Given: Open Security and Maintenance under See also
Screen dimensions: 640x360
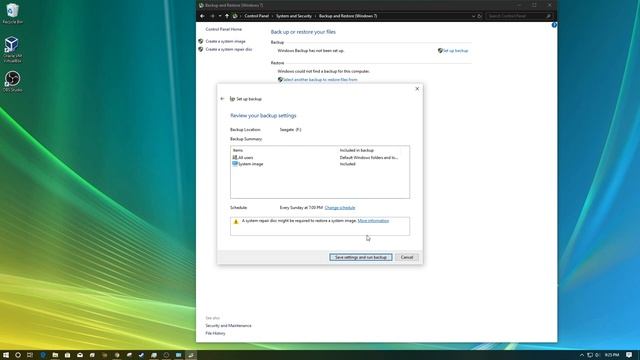Looking at the screenshot, I should (x=228, y=326).
